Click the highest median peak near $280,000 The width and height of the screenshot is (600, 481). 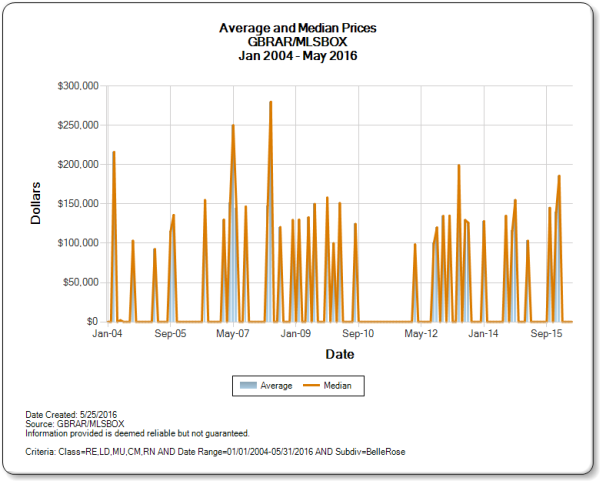point(271,102)
